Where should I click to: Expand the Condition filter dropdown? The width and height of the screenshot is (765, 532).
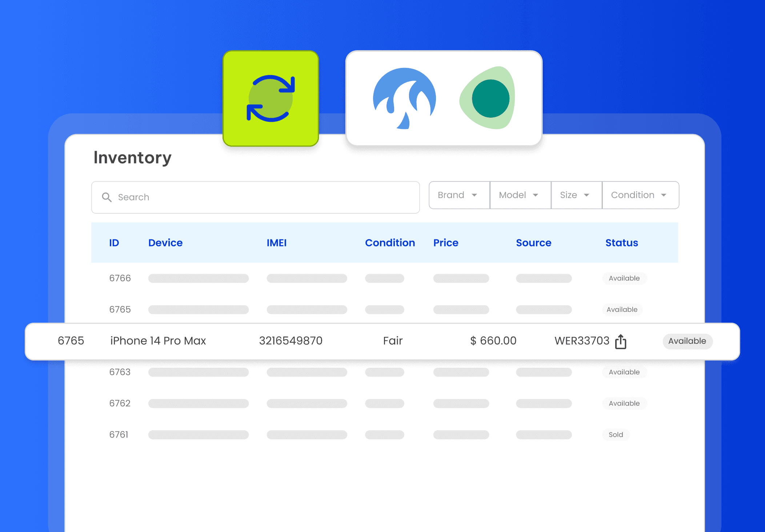click(x=640, y=195)
